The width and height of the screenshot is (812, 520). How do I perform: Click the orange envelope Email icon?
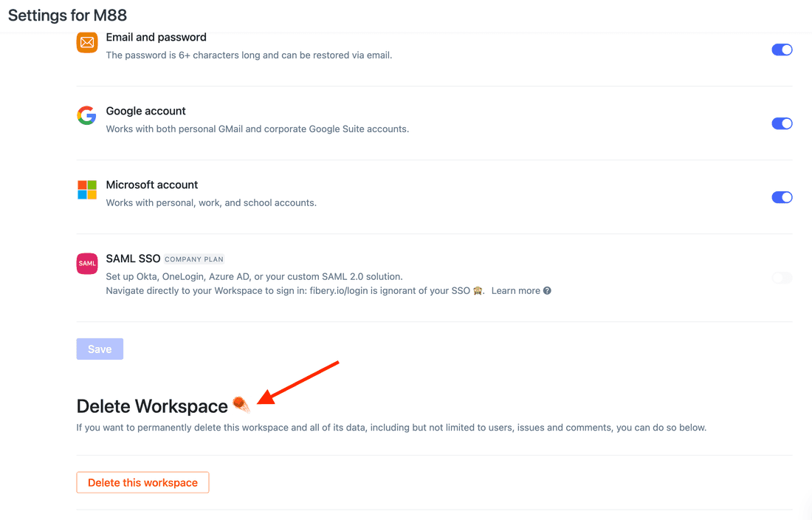coord(87,42)
